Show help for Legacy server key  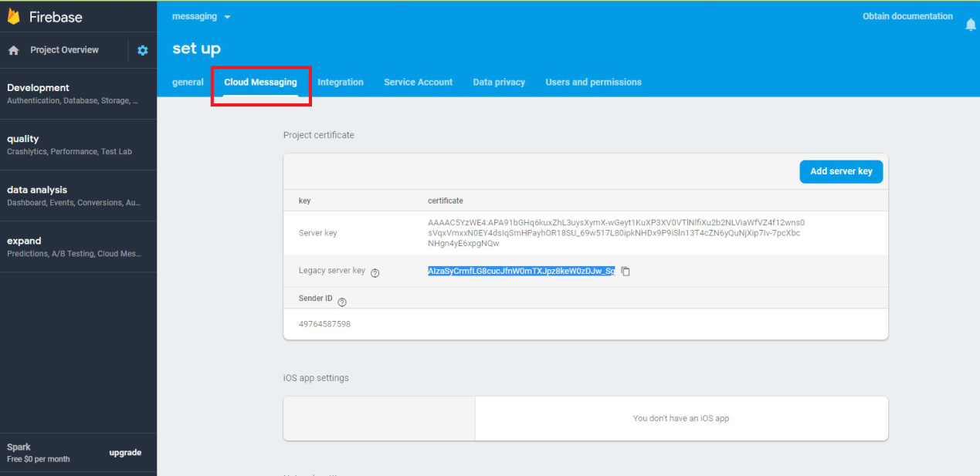pyautogui.click(x=375, y=273)
